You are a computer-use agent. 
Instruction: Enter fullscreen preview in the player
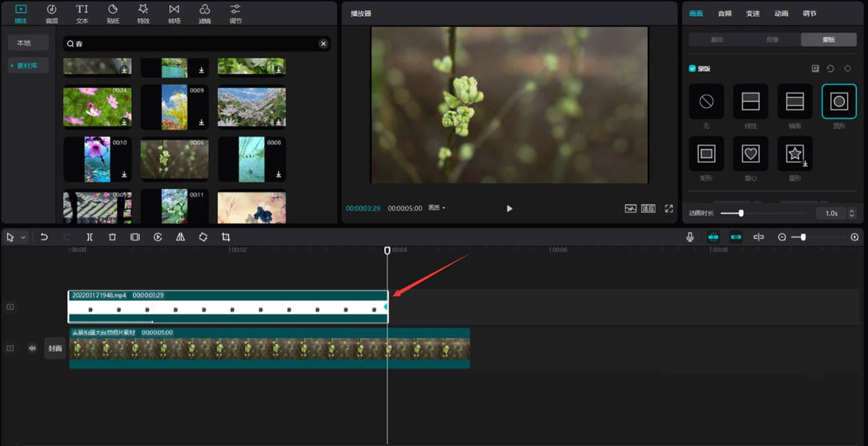669,209
